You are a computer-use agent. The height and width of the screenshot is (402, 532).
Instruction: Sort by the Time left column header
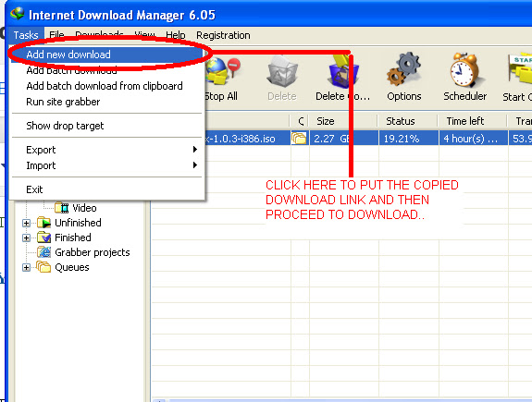(473, 121)
